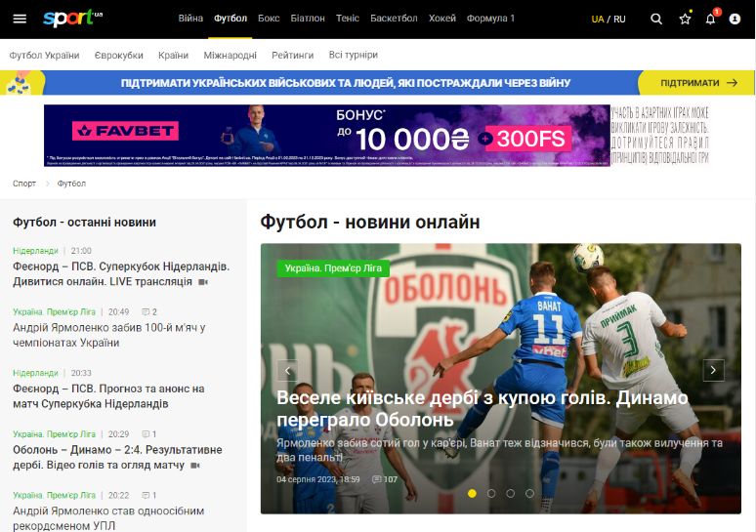The height and width of the screenshot is (532, 756).
Task: Go to previous slide arrow
Action: click(287, 370)
